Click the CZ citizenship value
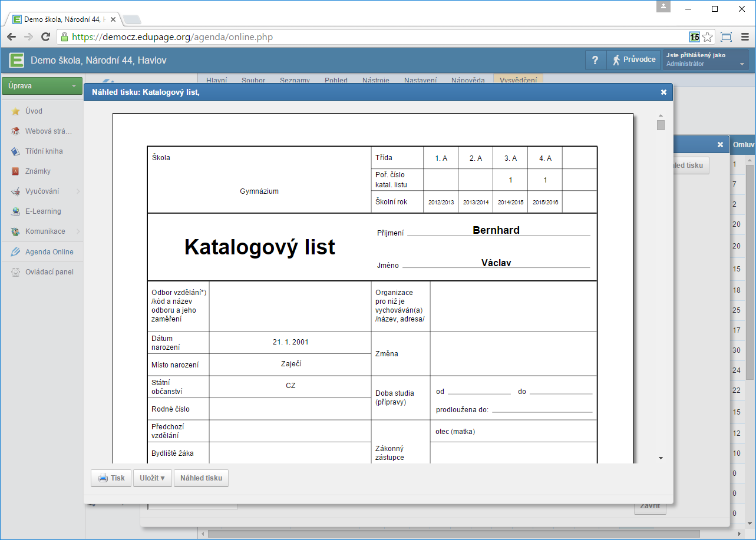 (290, 386)
